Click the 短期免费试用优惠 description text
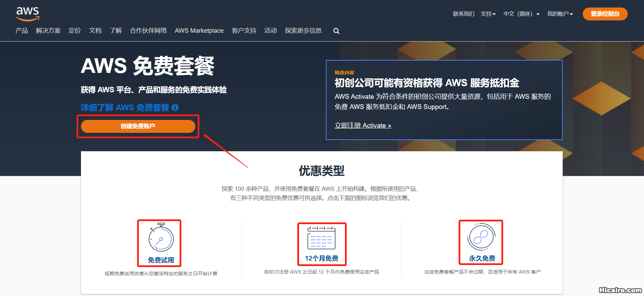Screen dimensions: 644x296 click(x=161, y=274)
